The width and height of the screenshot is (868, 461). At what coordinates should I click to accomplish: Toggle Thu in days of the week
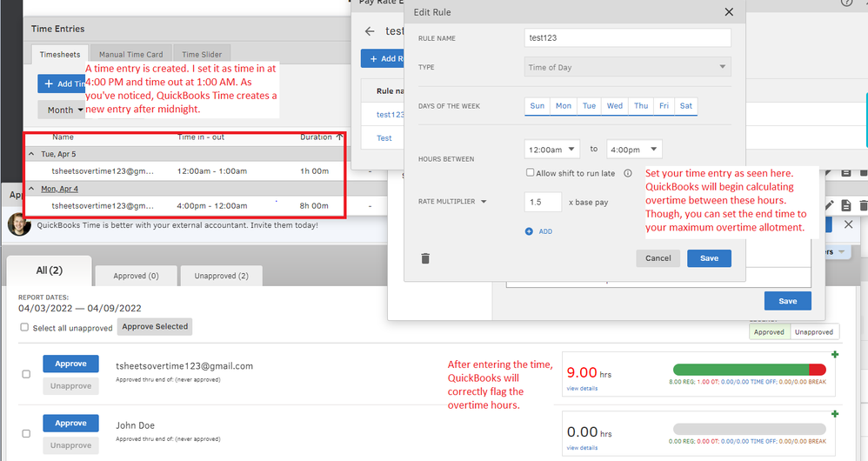pos(641,106)
